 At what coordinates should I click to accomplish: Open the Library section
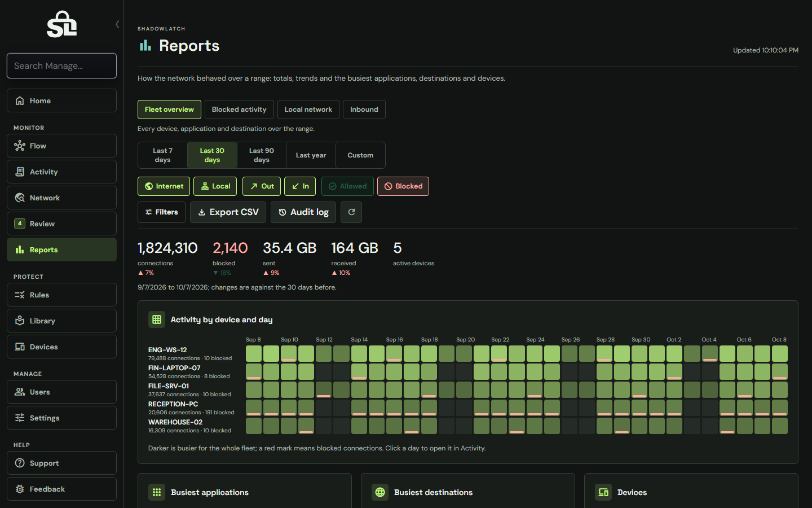[x=61, y=321]
